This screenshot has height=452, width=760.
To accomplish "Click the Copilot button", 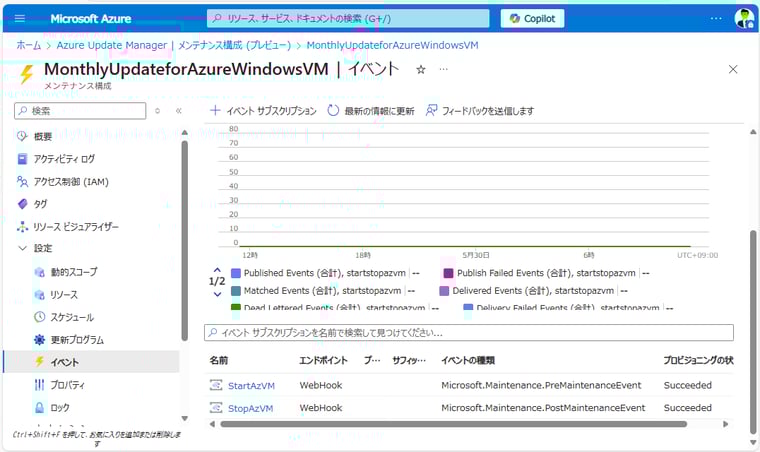I will coord(532,18).
